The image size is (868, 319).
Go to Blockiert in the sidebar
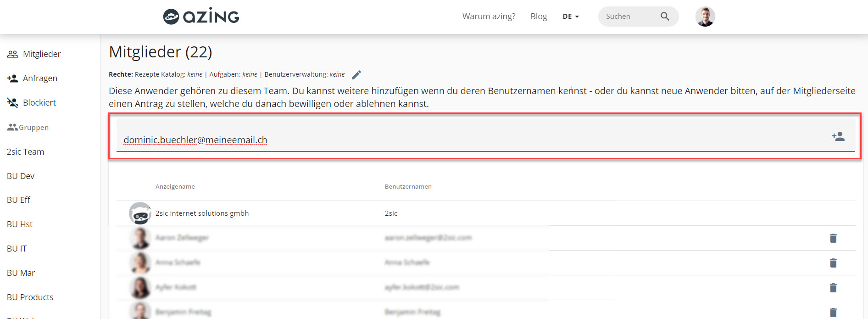tap(39, 103)
